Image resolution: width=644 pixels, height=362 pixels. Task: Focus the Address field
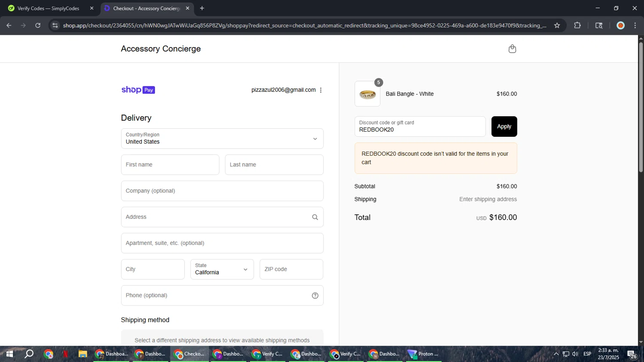pos(222,217)
